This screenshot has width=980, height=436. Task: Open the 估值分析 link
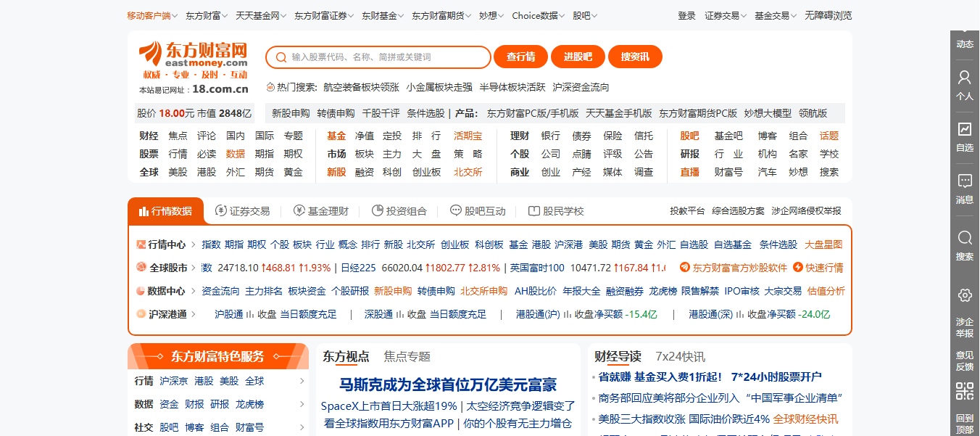[x=826, y=291]
